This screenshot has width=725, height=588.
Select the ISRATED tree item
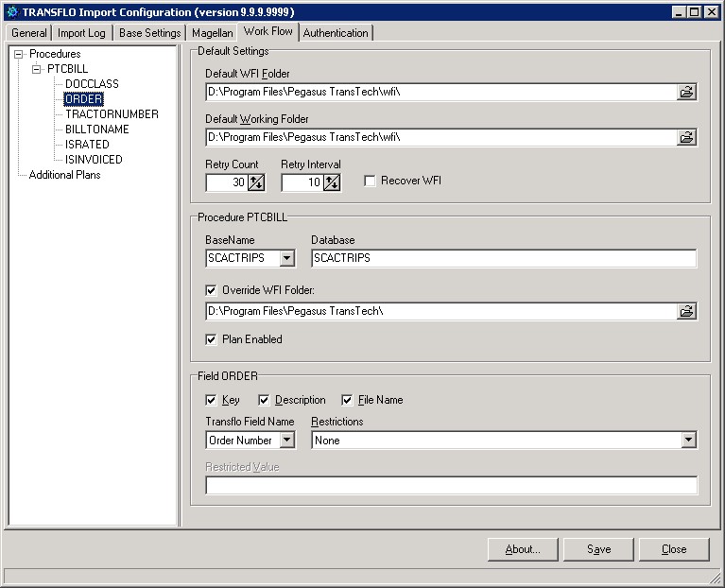pyautogui.click(x=87, y=145)
